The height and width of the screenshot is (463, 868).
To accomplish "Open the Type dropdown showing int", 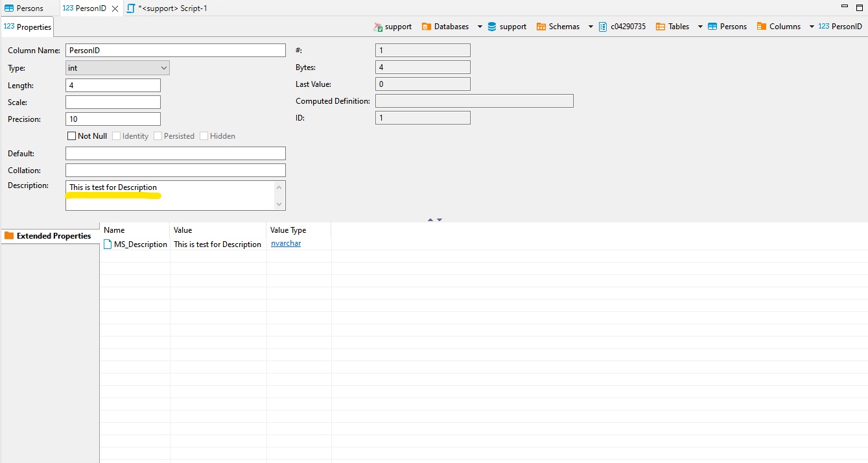I will point(117,67).
